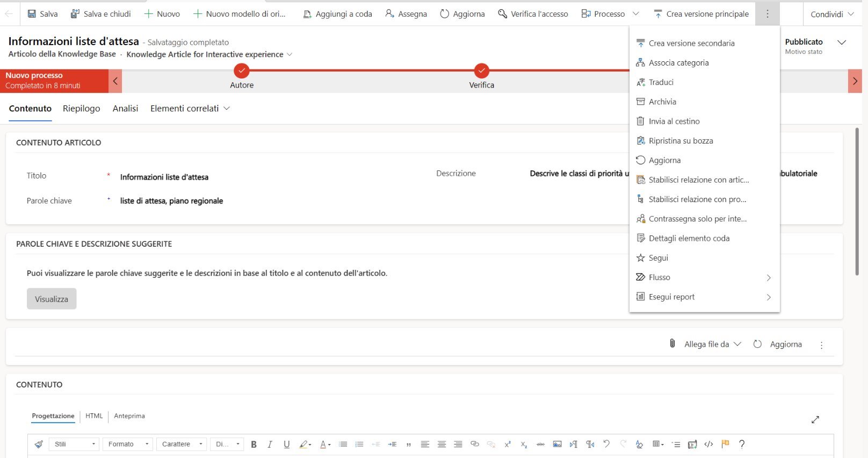Click Aggiorna in the attachments section
The width and height of the screenshot is (868, 458).
(x=778, y=344)
